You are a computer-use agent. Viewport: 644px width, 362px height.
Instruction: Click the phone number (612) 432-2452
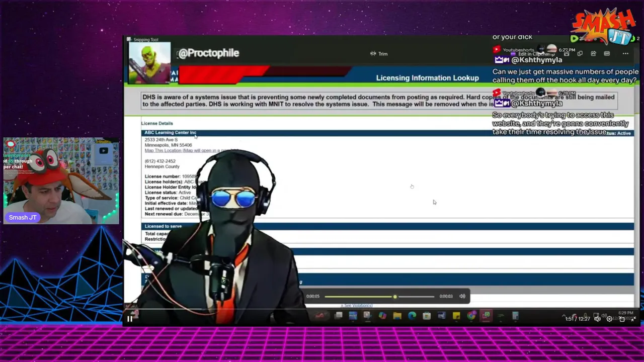click(x=160, y=161)
